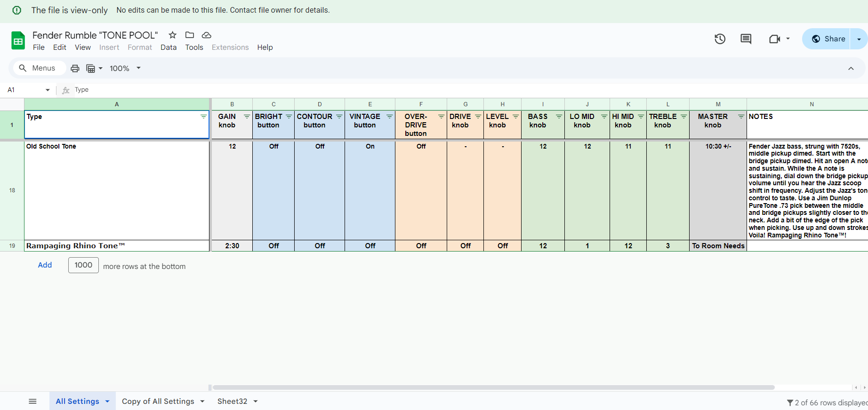Click Add more rows link

tap(45, 265)
